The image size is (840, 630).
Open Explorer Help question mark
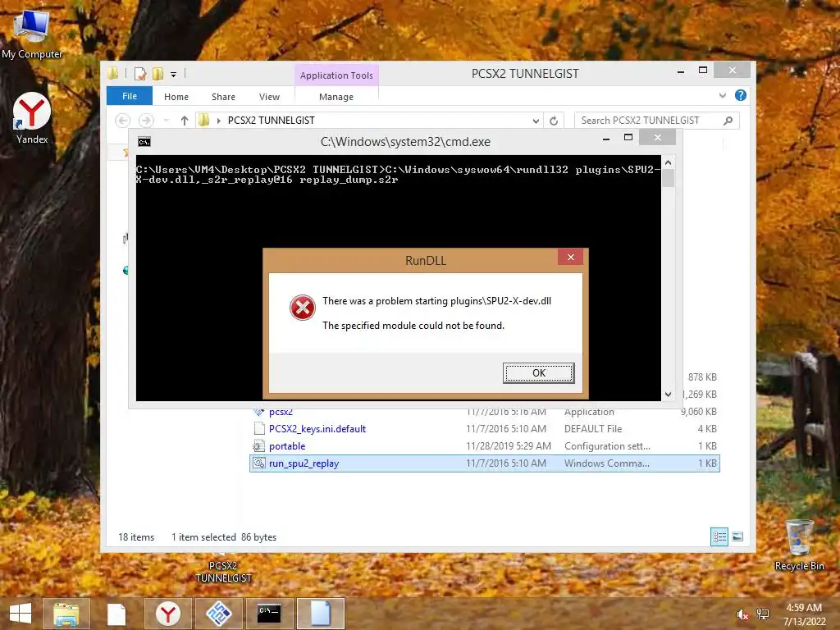pyautogui.click(x=741, y=95)
